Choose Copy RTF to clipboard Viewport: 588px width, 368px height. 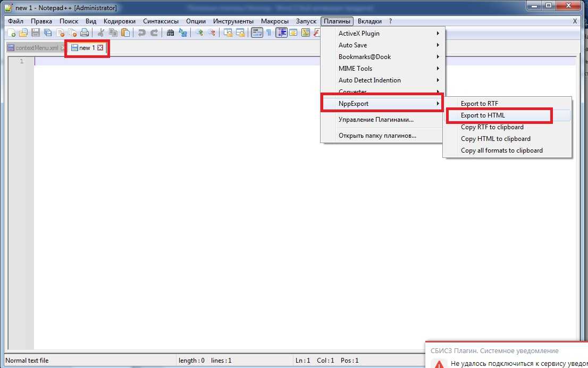coord(492,127)
